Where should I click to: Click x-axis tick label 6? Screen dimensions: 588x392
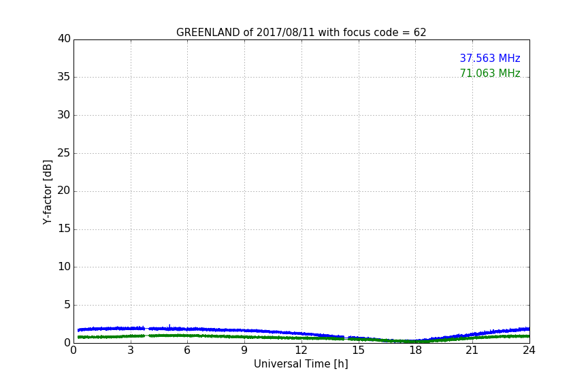187,350
